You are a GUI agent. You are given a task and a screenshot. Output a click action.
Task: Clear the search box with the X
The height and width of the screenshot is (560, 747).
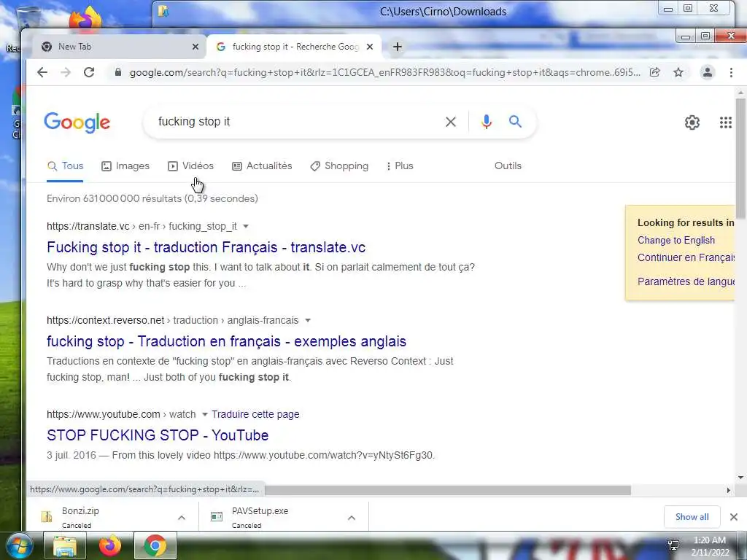450,122
